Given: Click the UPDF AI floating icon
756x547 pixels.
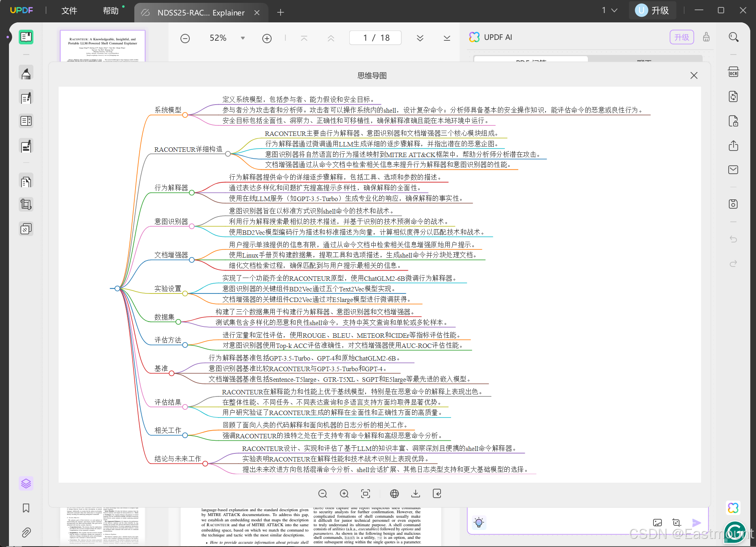Looking at the screenshot, I should [733, 508].
